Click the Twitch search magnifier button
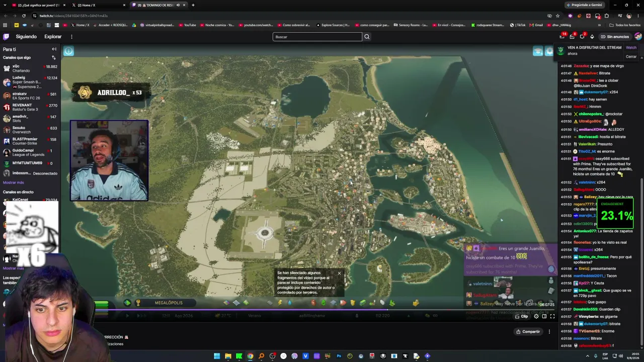The width and height of the screenshot is (644, 362). [x=367, y=37]
